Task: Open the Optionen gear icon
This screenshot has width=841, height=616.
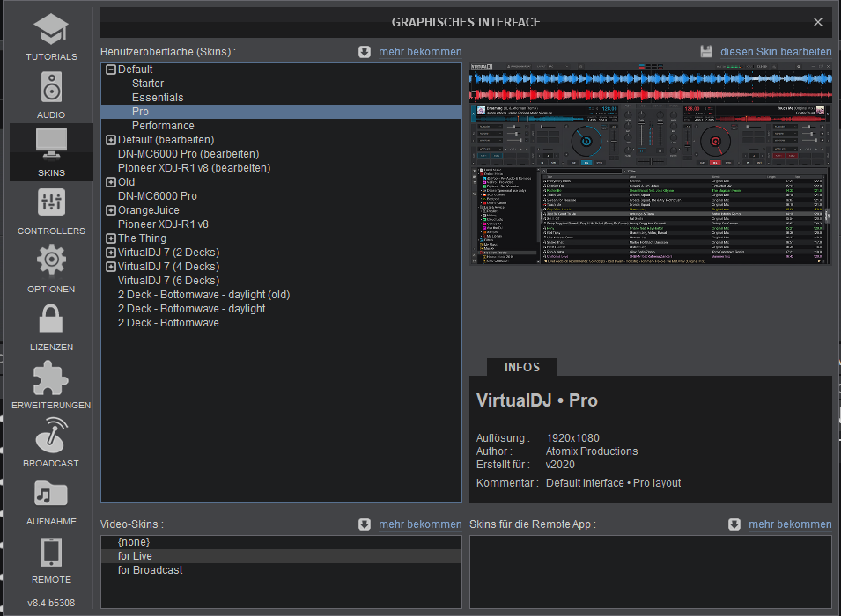Action: 51,260
